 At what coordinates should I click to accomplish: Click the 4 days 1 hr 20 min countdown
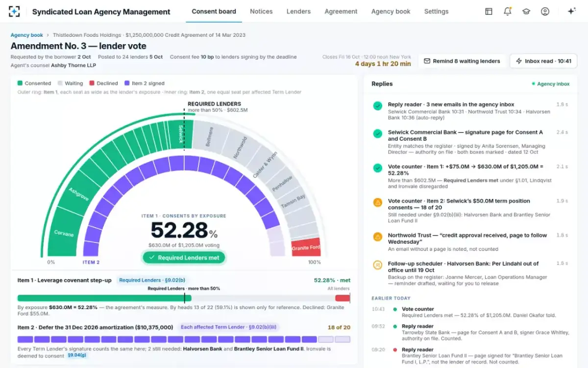coord(383,64)
